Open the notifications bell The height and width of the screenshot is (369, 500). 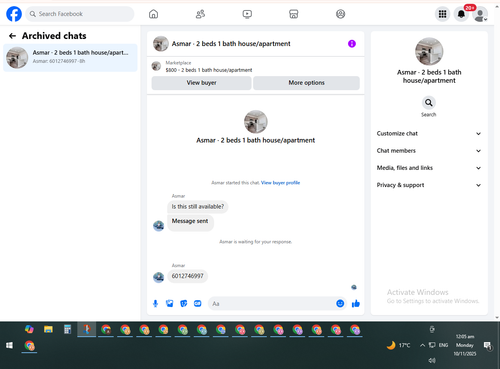[x=461, y=14]
